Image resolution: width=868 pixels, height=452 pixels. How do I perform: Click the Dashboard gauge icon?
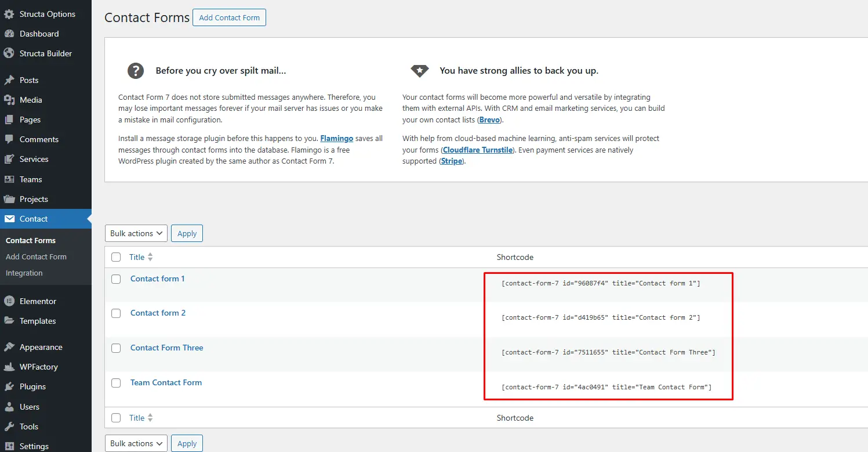tap(9, 34)
